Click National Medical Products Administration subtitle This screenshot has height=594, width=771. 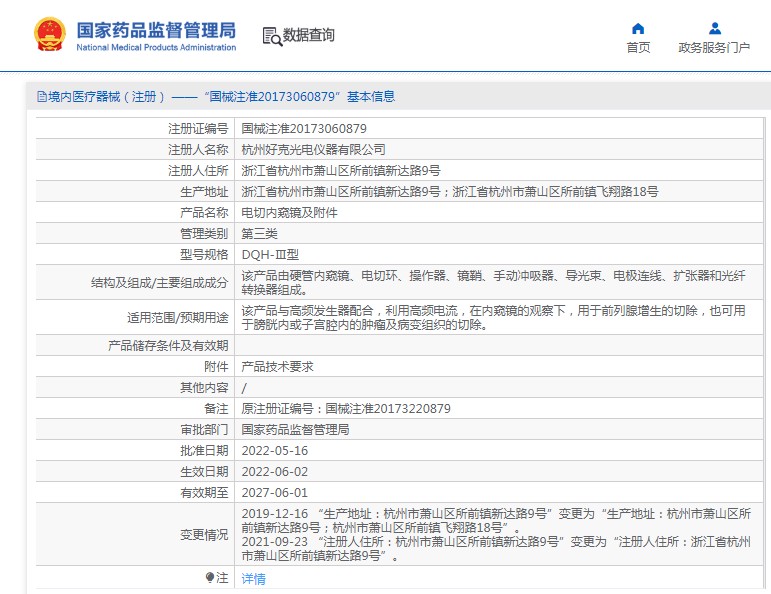[156, 48]
